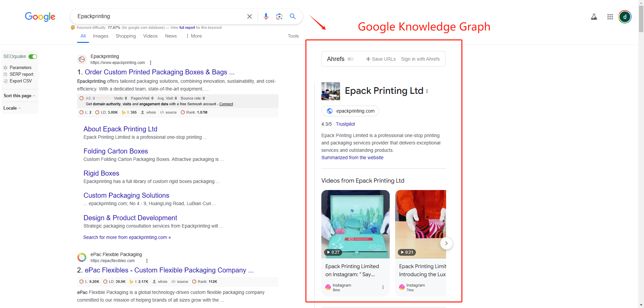Click the Search Labs flask icon
The width and height of the screenshot is (644, 308).
coord(594,16)
